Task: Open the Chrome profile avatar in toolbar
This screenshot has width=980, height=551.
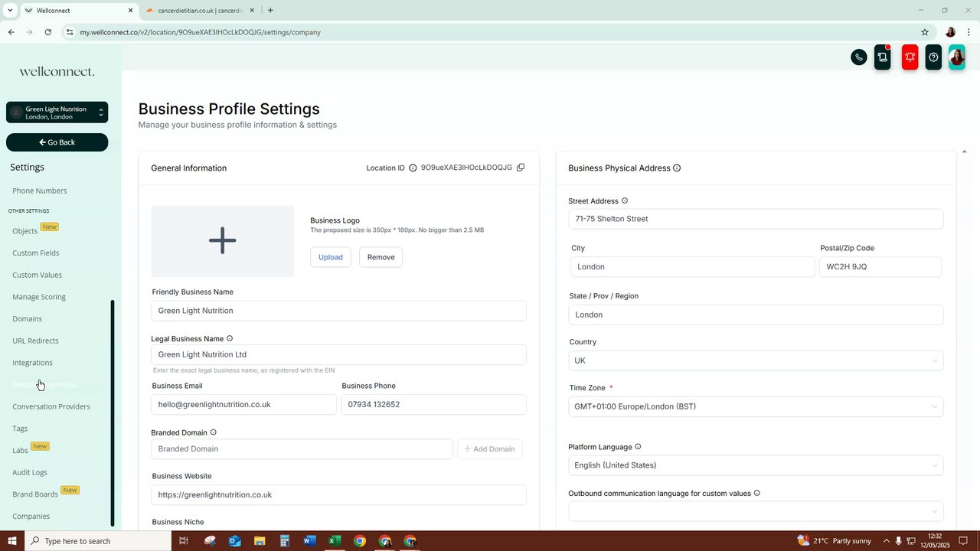Action: [950, 32]
